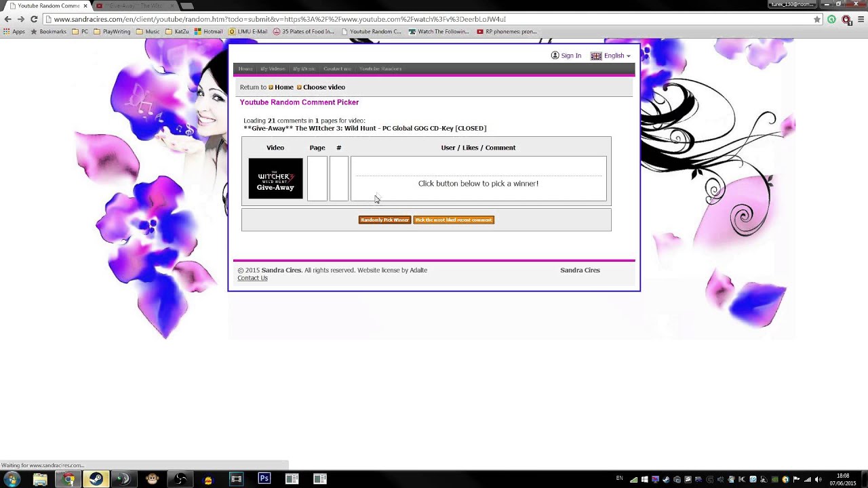Open the Music bookmarks folder
Screen dimensions: 868x488
pyautogui.click(x=148, y=31)
